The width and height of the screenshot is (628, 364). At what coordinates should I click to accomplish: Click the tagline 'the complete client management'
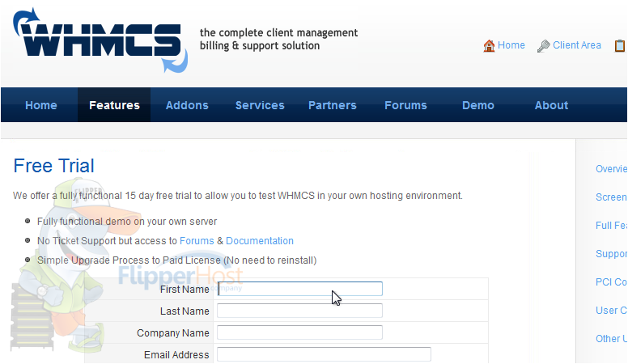[278, 33]
